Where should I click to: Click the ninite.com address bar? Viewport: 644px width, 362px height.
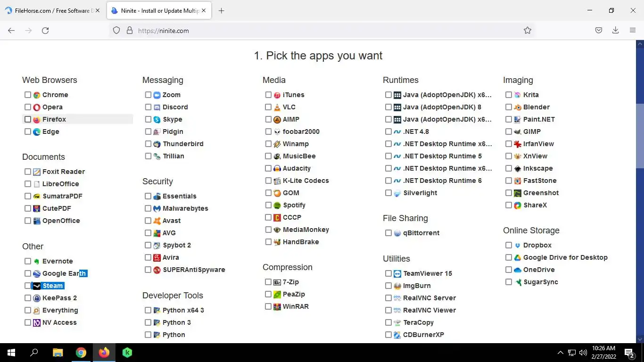coord(322,30)
